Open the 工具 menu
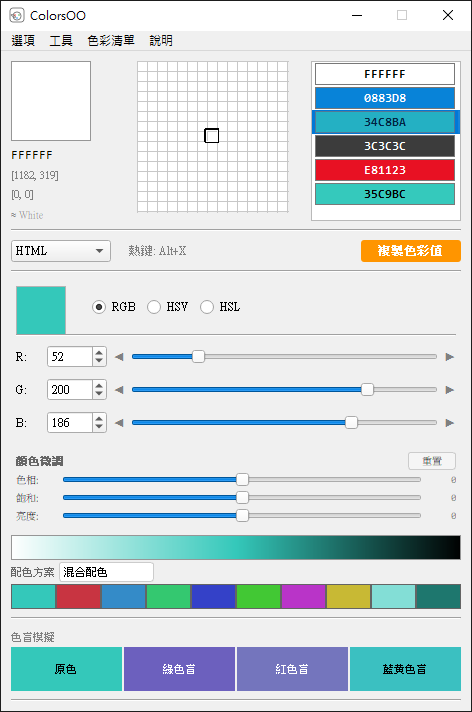Screen dimensions: 472x712 point(61,40)
